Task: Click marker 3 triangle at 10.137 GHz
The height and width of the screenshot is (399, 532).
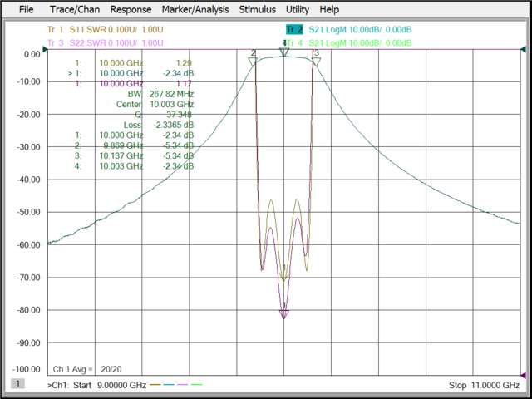Action: point(316,62)
